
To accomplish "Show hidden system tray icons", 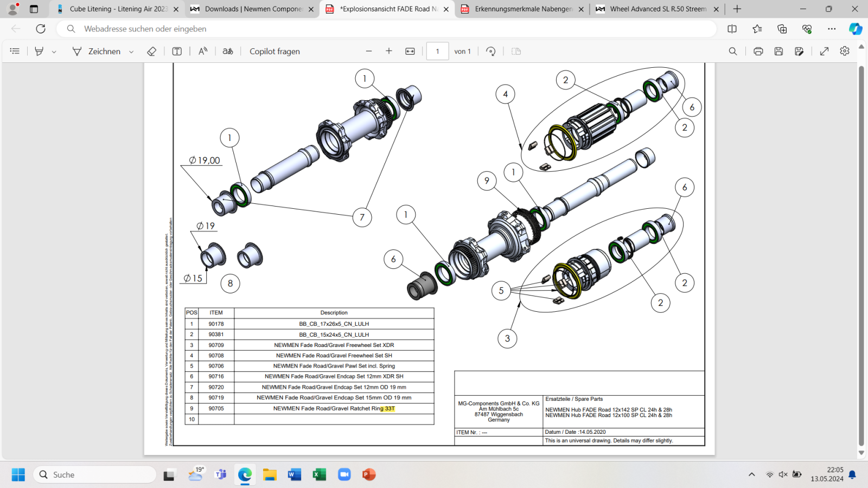I will (751, 474).
